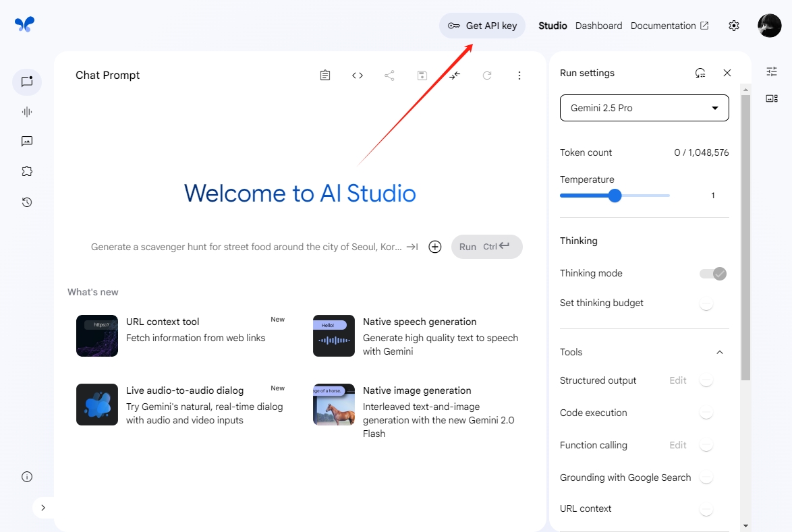Open the Stream audio waveform sidebar icon
This screenshot has width=792, height=532.
click(27, 111)
